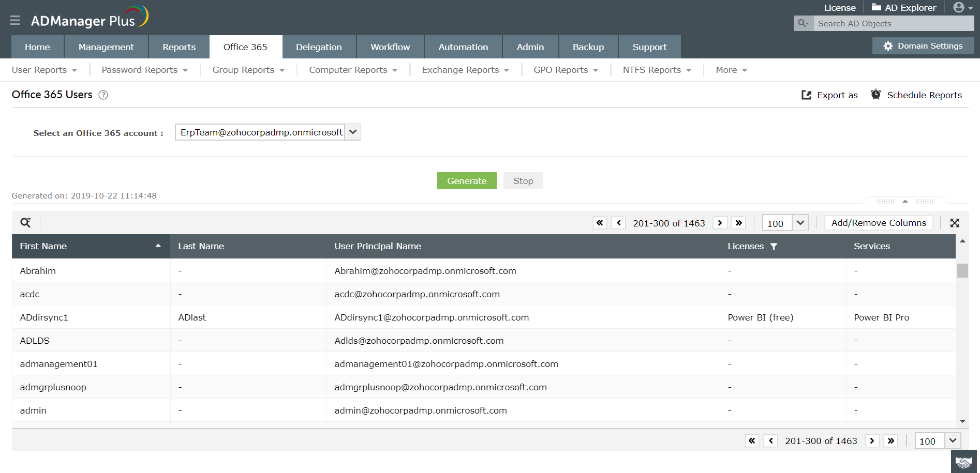Expand the Exchange Reports menu
The height and width of the screenshot is (473, 980).
point(466,70)
